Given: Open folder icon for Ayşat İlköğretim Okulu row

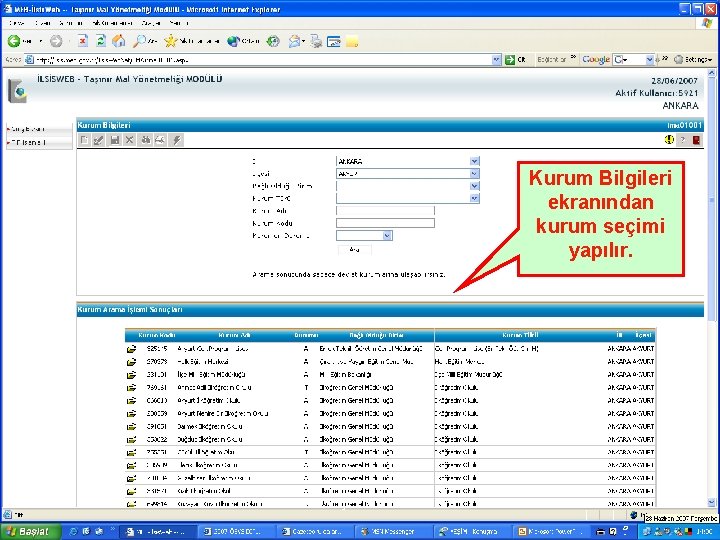Looking at the screenshot, I should [x=131, y=400].
